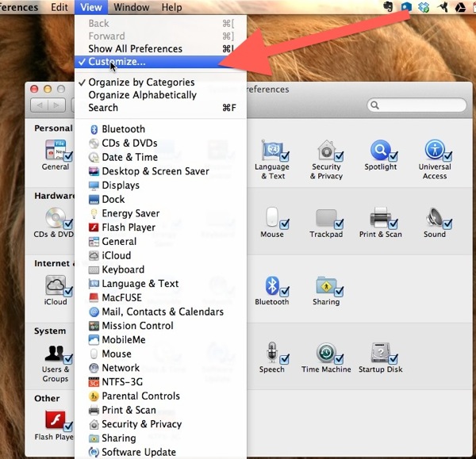This screenshot has width=476, height=459.
Task: Open the Users & Groups pane icon
Action: click(55, 354)
